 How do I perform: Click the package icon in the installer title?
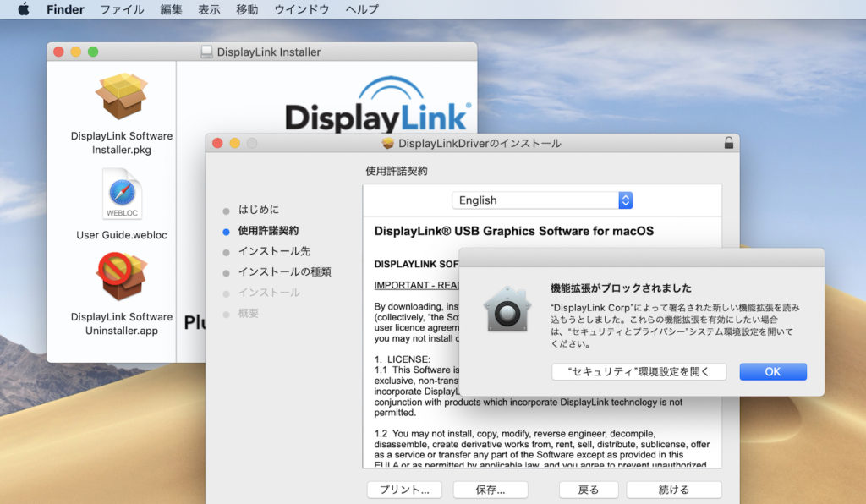coord(388,144)
